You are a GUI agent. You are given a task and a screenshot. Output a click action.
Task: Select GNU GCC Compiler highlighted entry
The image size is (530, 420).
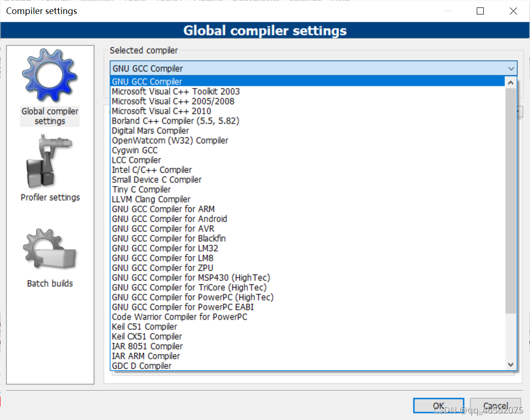pyautogui.click(x=307, y=81)
